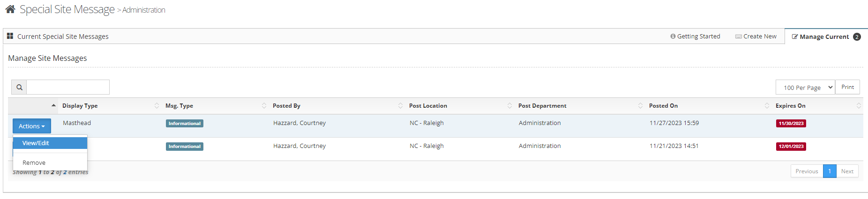Sort by Display Type column arrows
Screen dimensions: 868x199
pyautogui.click(x=157, y=106)
